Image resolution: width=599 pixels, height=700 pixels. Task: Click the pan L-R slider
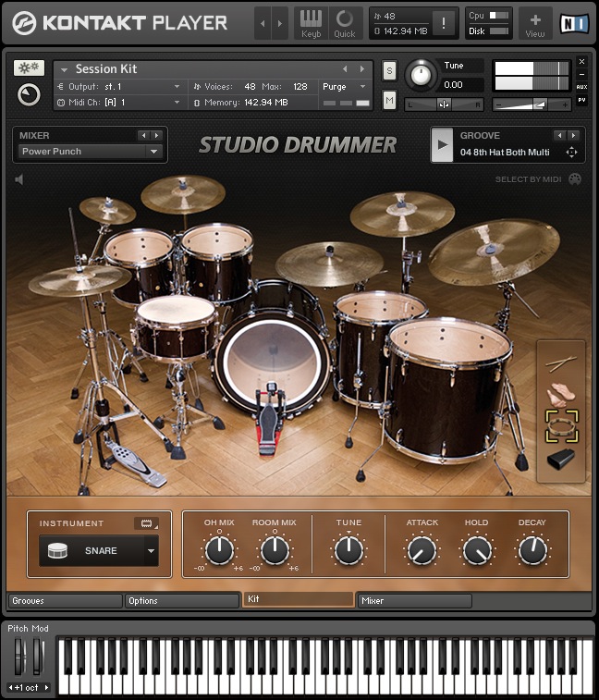444,104
